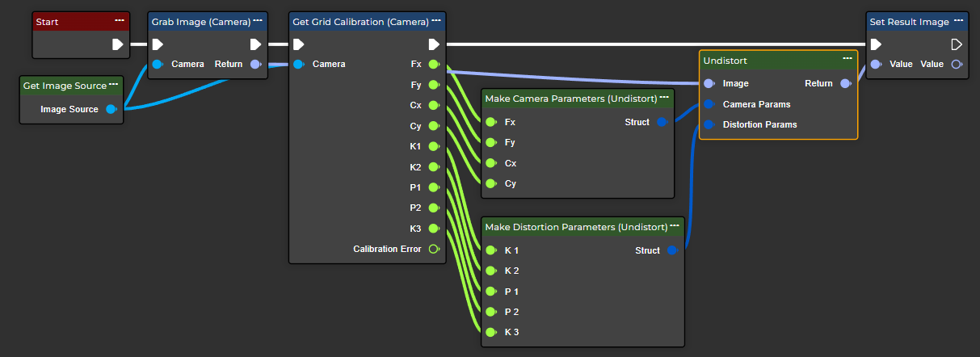Open Get Grid Calibration node options menu
The height and width of the screenshot is (357, 980).
click(435, 20)
